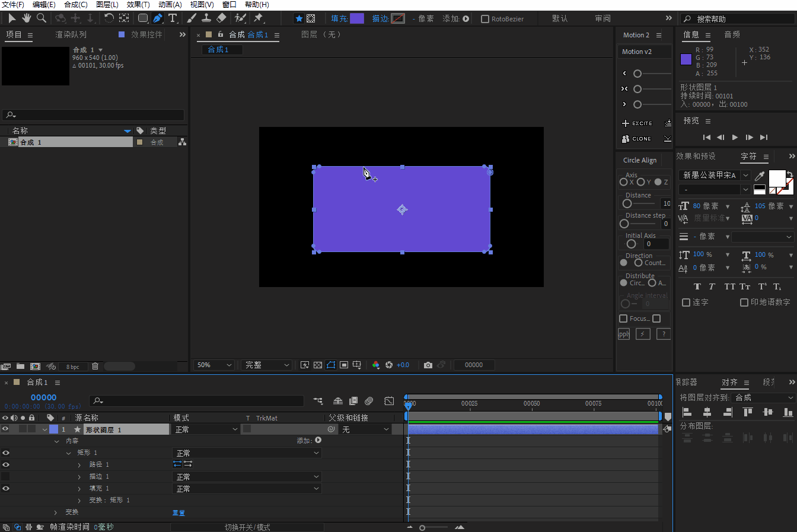Select X axis radio in Circle Align

click(x=624, y=182)
